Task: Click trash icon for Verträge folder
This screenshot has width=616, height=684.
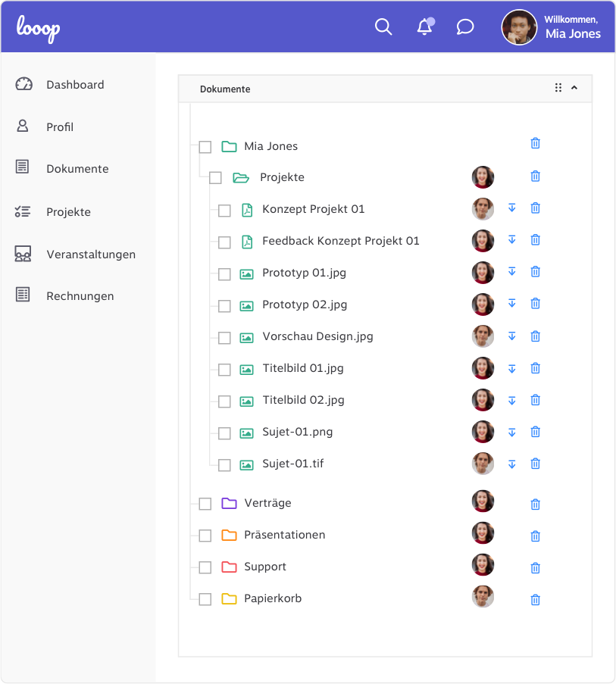Action: [x=535, y=504]
